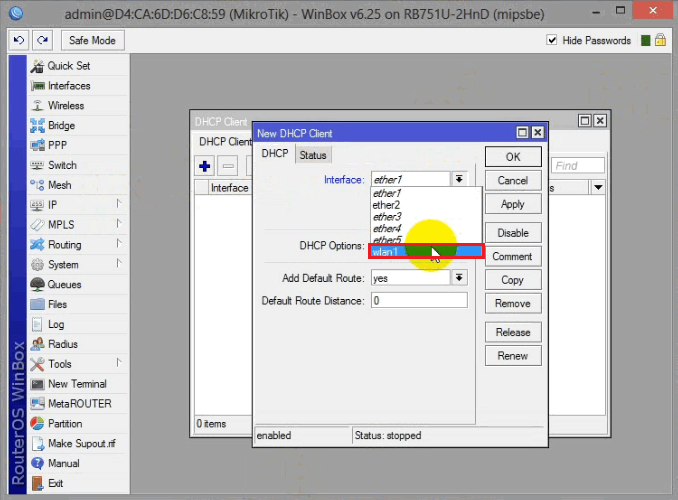
Task: Click the Remove button
Action: pyautogui.click(x=513, y=303)
